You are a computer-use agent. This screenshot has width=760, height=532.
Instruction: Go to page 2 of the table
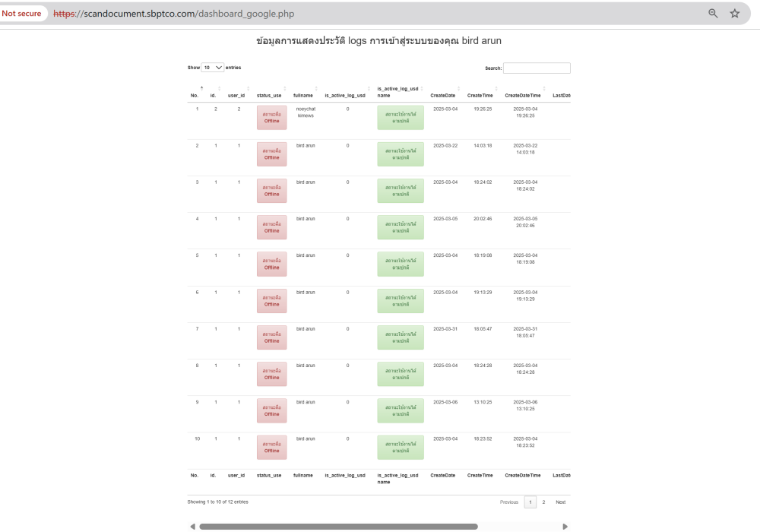tap(543, 502)
